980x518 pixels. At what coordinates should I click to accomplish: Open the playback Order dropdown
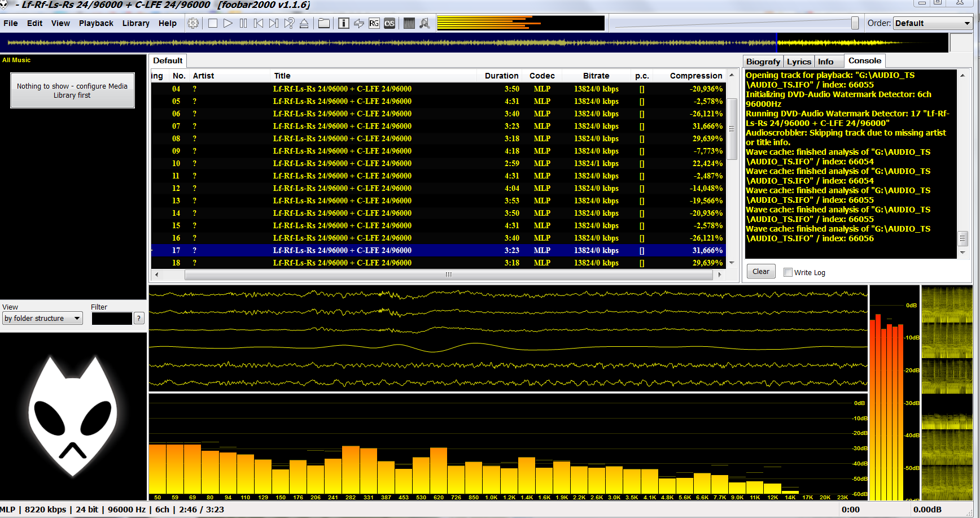[932, 23]
